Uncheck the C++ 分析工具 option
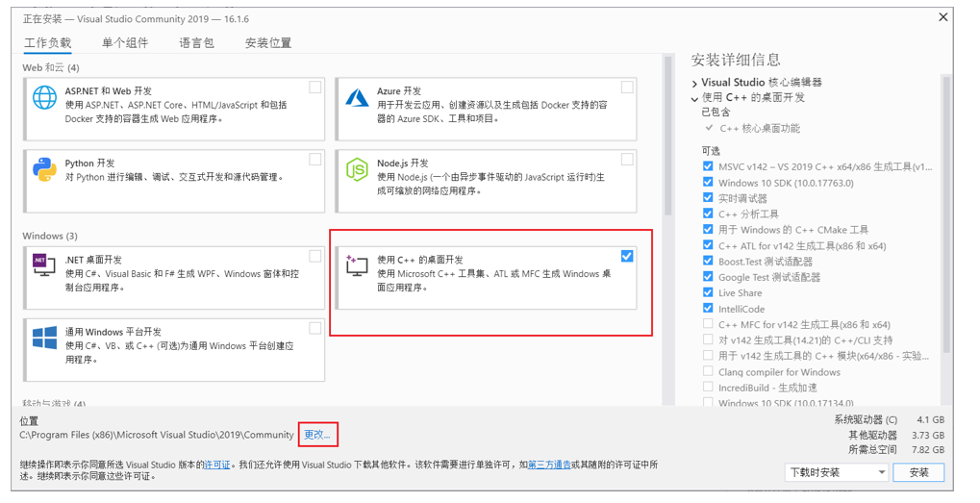Viewport: 980px width, 503px height. pos(708,214)
